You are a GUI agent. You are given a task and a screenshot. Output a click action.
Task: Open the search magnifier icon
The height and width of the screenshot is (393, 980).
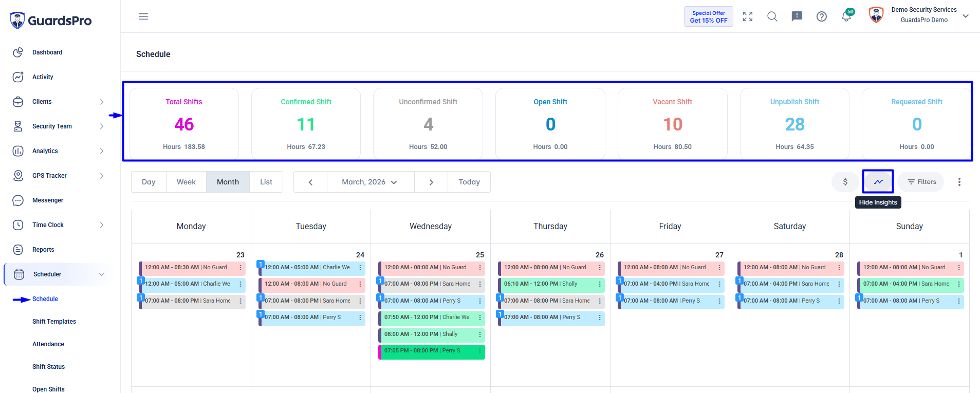pos(772,16)
